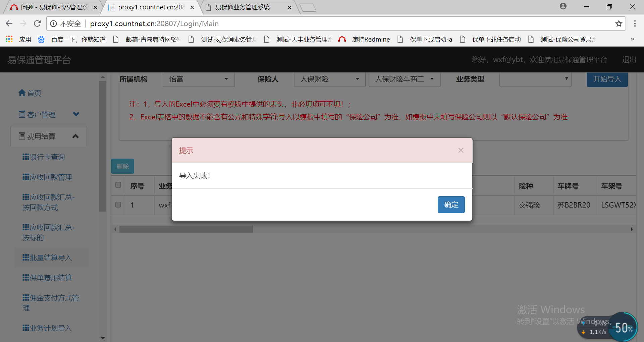Close the 易保通业务管理系统 browser tab
Image resolution: width=644 pixels, height=342 pixels.
click(x=289, y=7)
